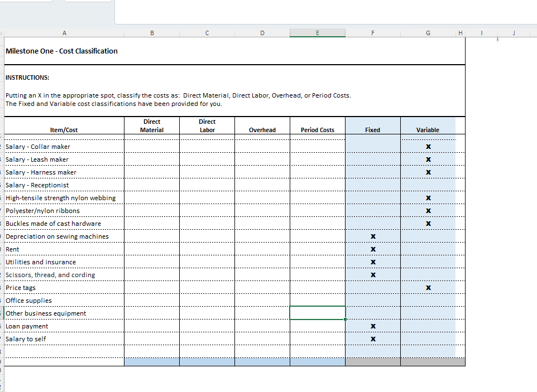The width and height of the screenshot is (537, 392).
Task: Click Overhead cell for Rent row
Action: [x=262, y=249]
